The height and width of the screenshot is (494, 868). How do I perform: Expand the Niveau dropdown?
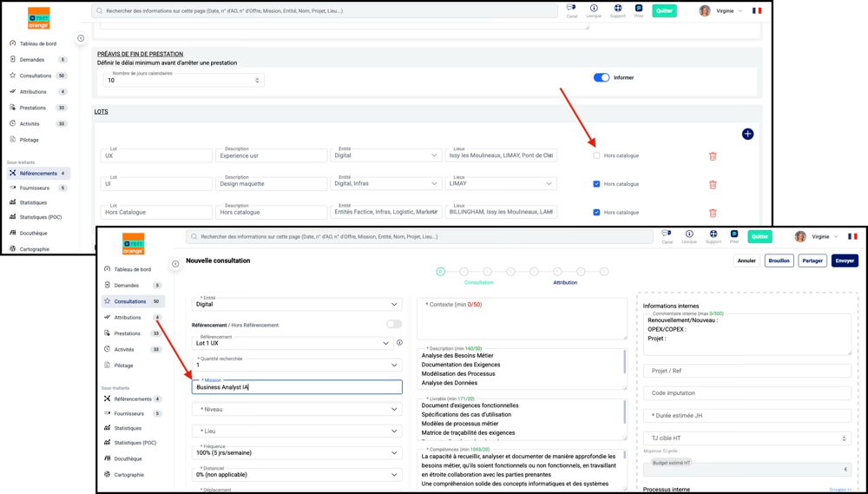[x=297, y=409]
